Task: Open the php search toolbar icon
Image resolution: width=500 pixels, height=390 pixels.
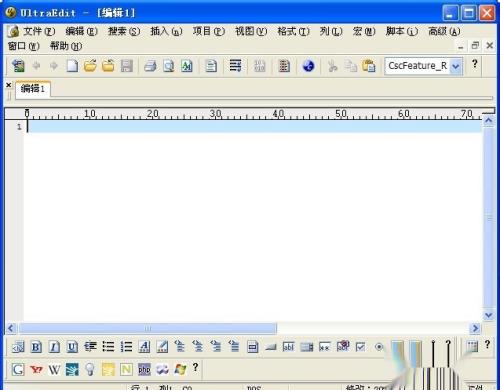Action: coord(144,369)
